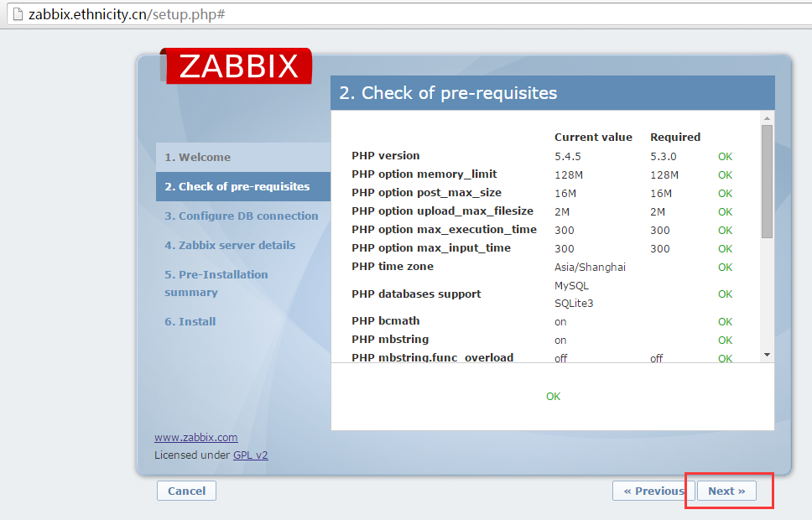This screenshot has width=812, height=520.
Task: Open the GPL v2 license link
Action: (250, 455)
